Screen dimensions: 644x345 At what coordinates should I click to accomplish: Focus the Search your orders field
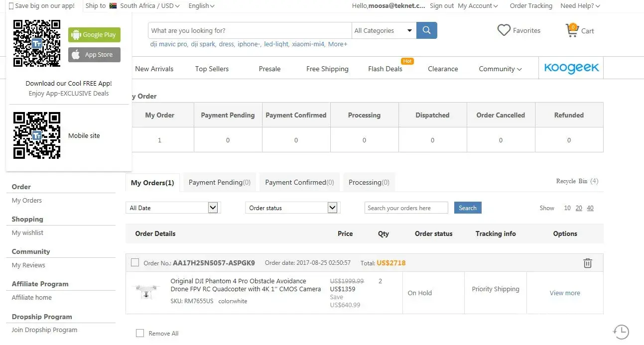(x=406, y=208)
